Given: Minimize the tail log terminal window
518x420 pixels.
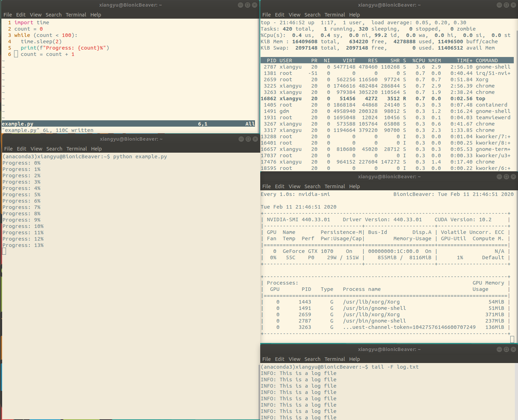Looking at the screenshot, I should point(499,349).
